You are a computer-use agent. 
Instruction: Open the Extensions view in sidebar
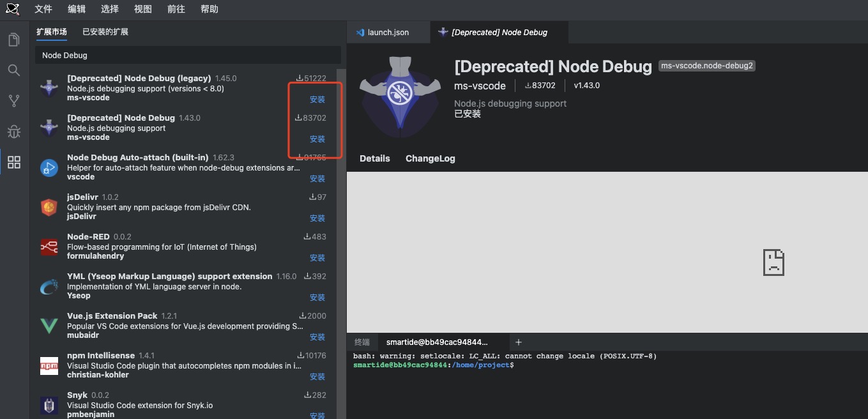13,162
